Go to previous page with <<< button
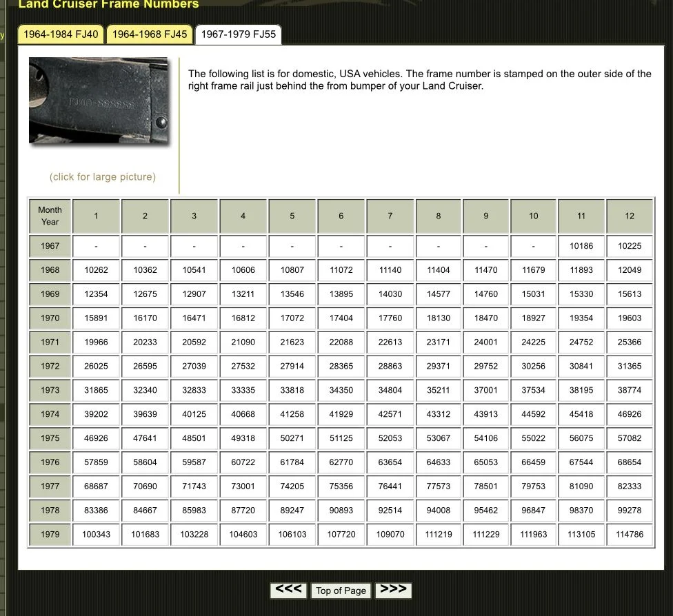673x616 pixels. (288, 591)
